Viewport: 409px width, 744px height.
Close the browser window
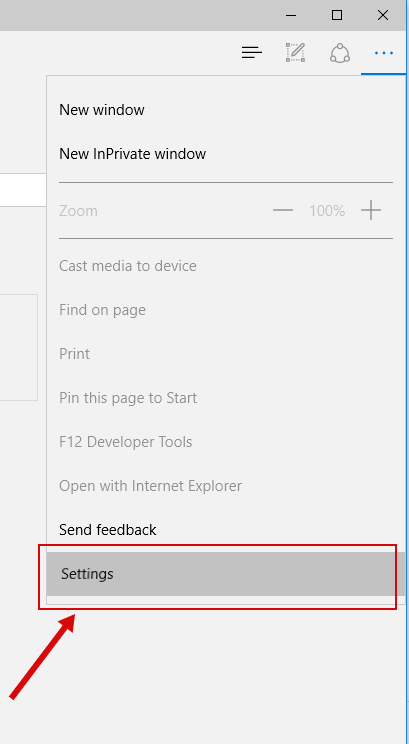click(383, 15)
